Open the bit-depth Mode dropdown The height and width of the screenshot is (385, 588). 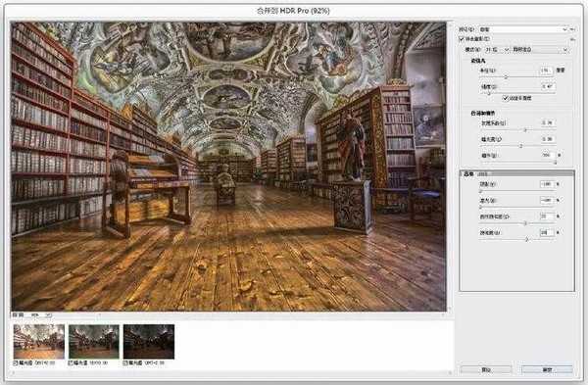pyautogui.click(x=497, y=50)
